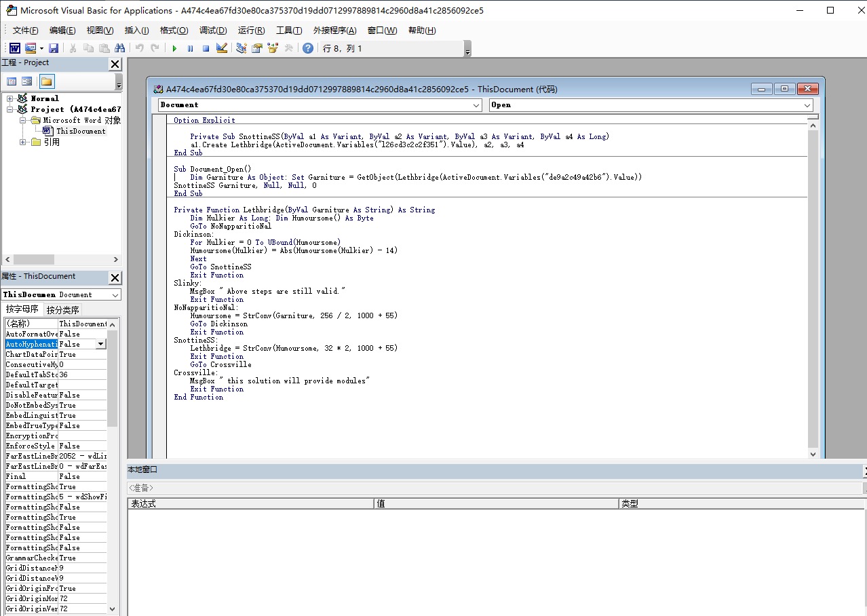The height and width of the screenshot is (616, 867).
Task: Switch to Microsoft Word view icon
Action: click(x=14, y=48)
